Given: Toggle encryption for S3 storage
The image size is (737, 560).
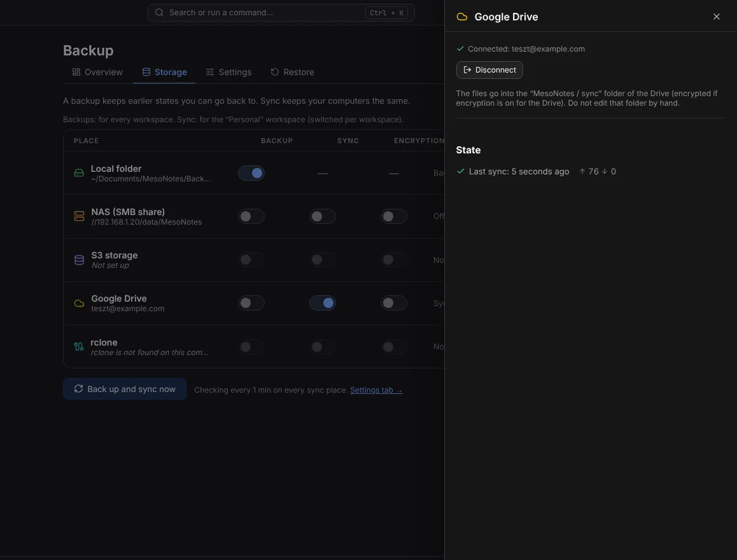Looking at the screenshot, I should coord(394,260).
